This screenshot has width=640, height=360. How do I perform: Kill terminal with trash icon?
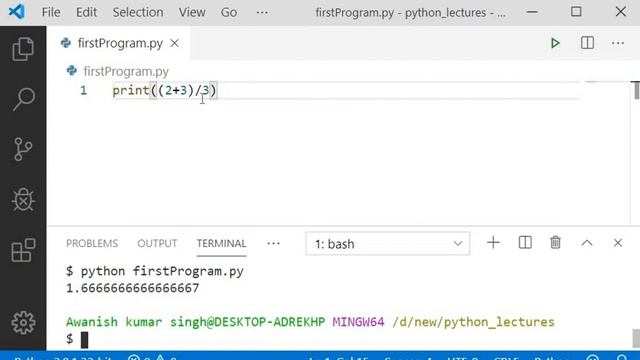(x=555, y=243)
